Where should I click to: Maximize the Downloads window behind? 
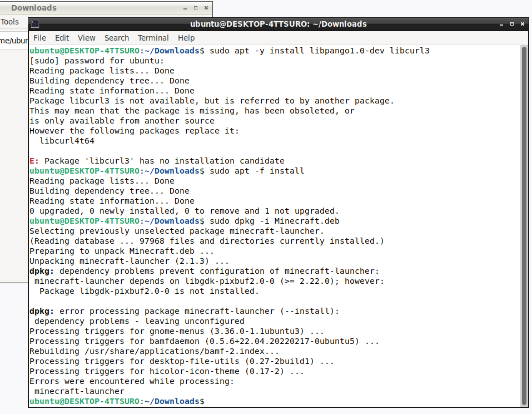196,8
